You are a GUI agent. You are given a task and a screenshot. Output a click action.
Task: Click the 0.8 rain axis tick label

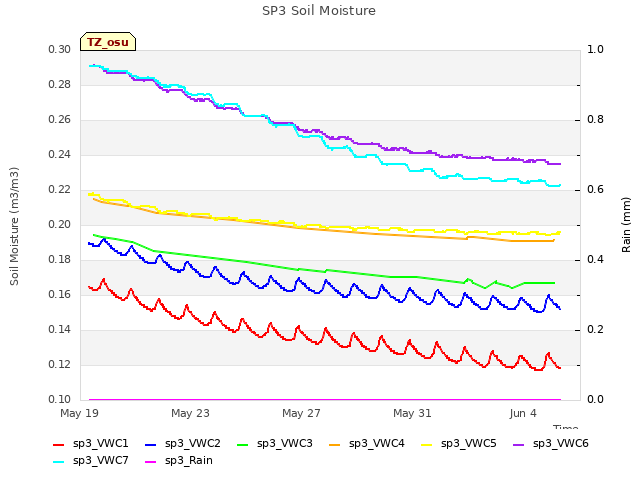coord(596,120)
